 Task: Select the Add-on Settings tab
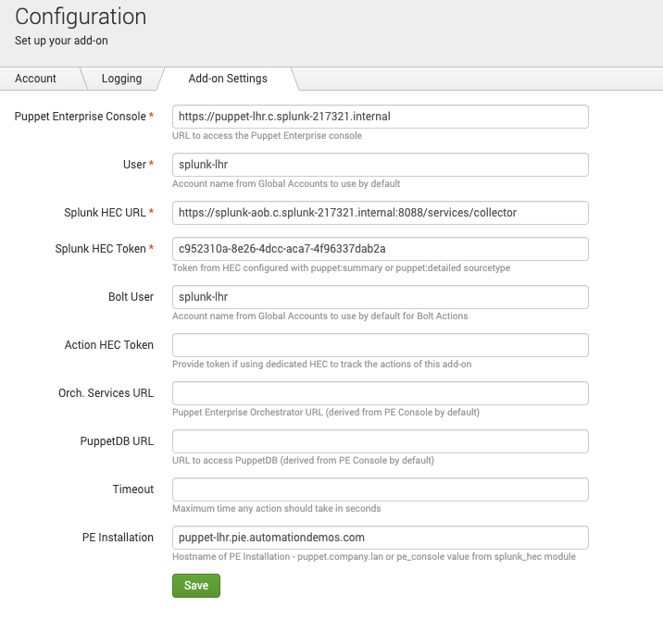click(228, 79)
